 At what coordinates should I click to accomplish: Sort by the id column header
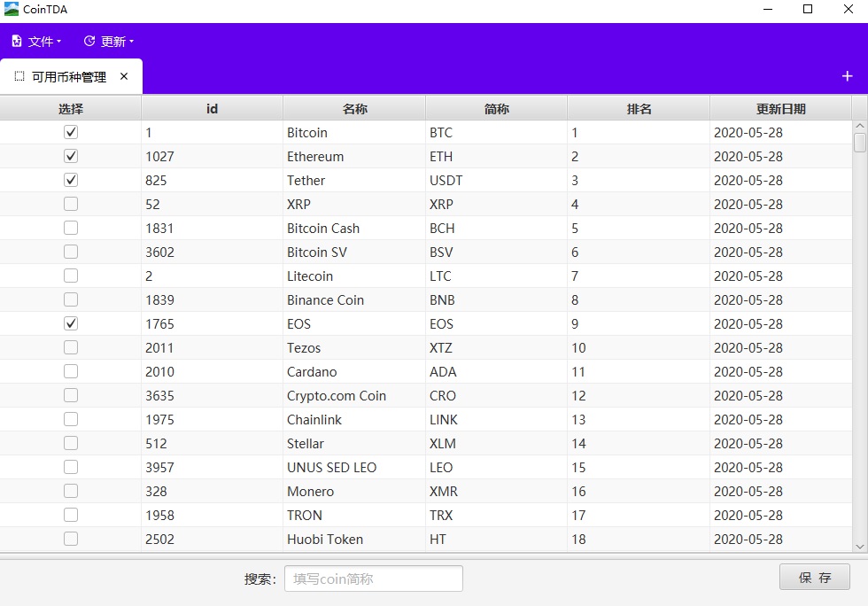coord(212,108)
